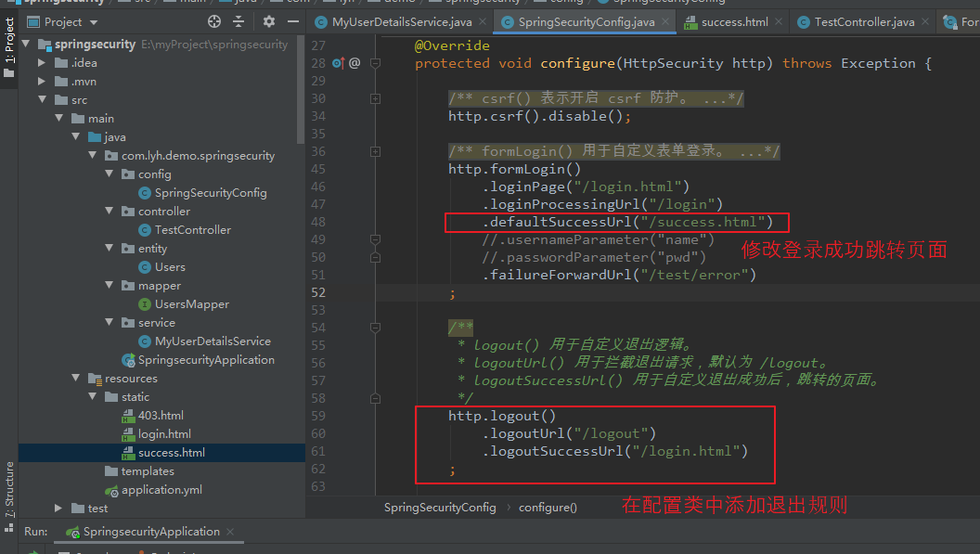Click the override gutter icon on line 28
This screenshot has height=554, width=980.
point(338,63)
